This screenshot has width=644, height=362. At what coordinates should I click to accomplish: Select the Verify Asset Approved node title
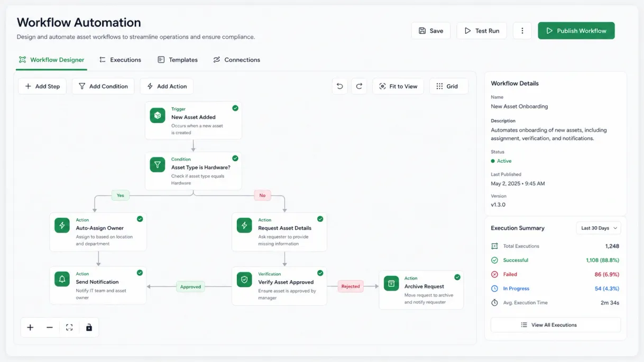[286, 282]
